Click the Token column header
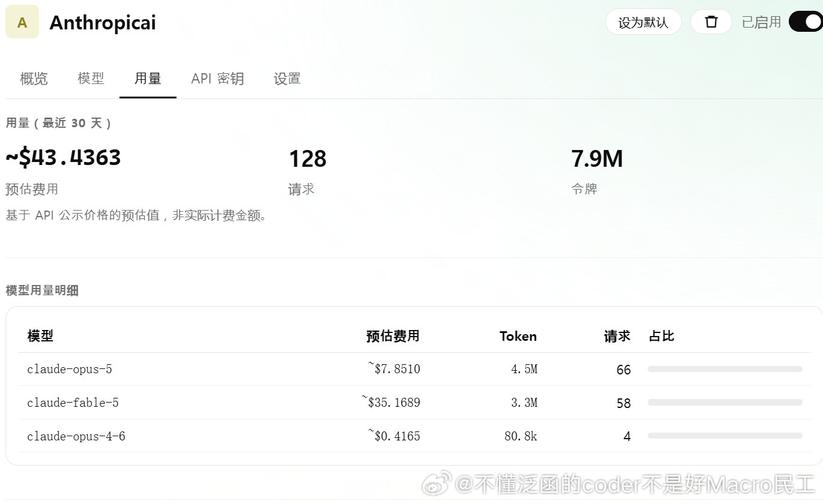This screenshot has height=504, width=823. [x=518, y=336]
